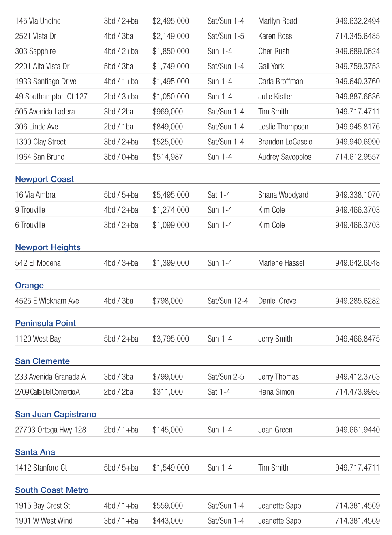This screenshot has width=392, height=535.
Task: Click the 1412 Stanford Ct address
Action: (41, 468)
